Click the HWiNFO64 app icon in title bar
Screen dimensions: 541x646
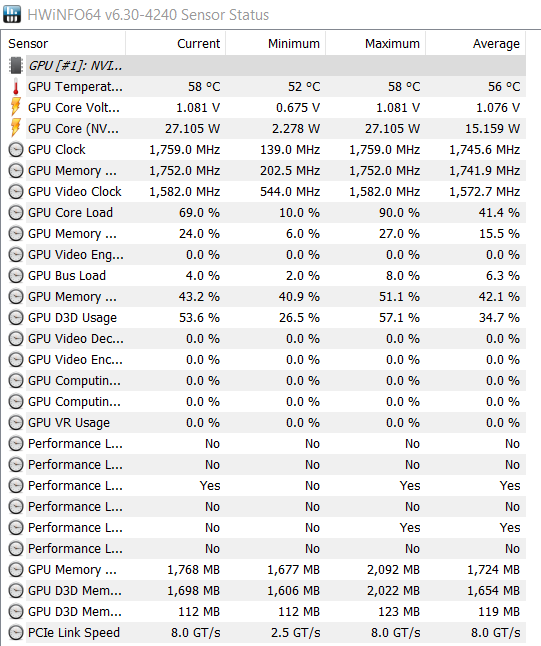pyautogui.click(x=12, y=14)
